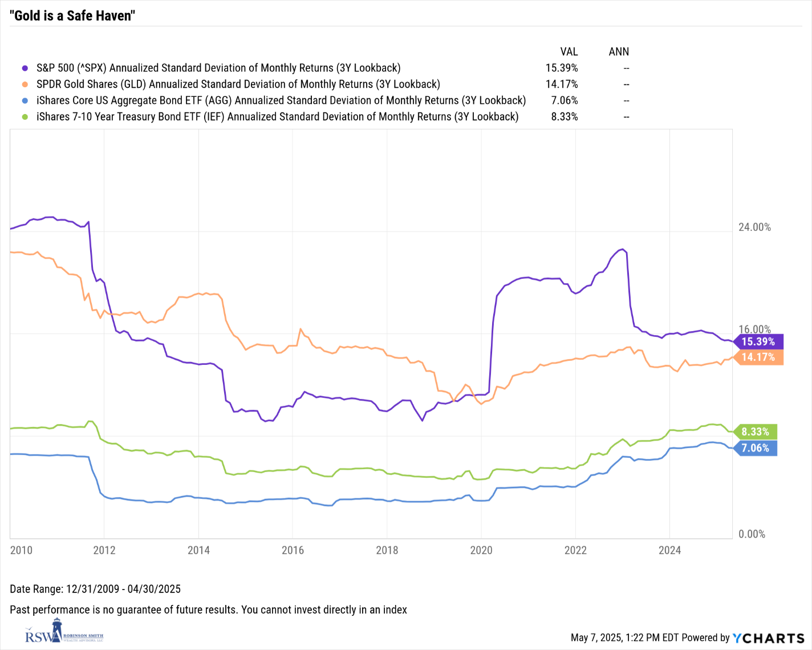Screen dimensions: 812x650
Task: Click the ANN column header
Action: click(x=619, y=52)
